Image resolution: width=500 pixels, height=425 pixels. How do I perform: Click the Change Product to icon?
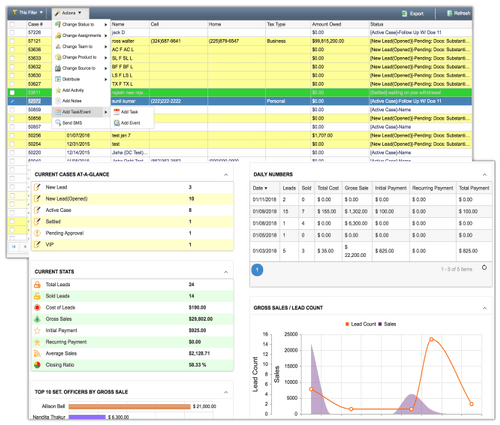click(x=58, y=57)
